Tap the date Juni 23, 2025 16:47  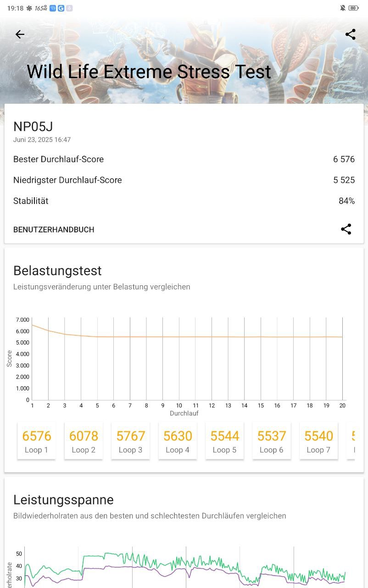(x=42, y=140)
